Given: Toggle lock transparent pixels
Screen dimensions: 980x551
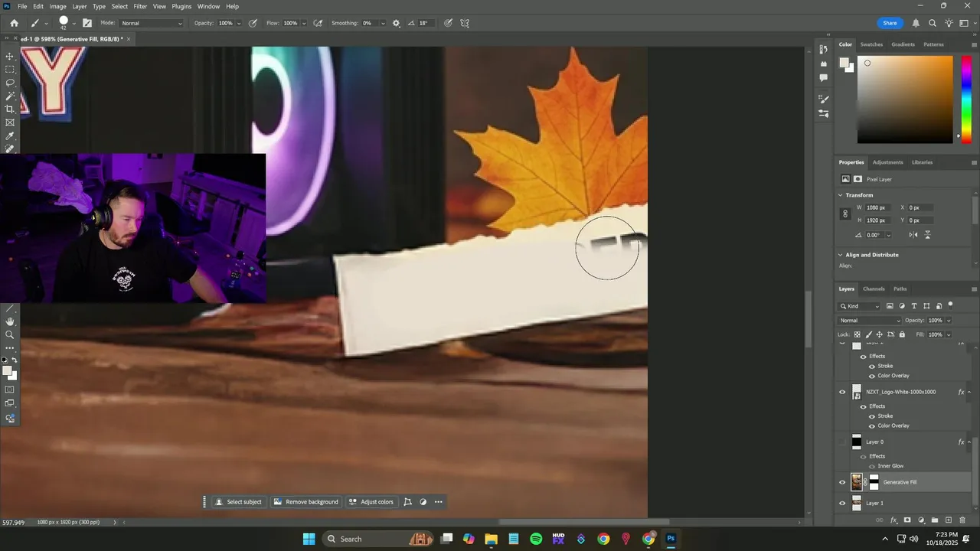Looking at the screenshot, I should pyautogui.click(x=857, y=334).
